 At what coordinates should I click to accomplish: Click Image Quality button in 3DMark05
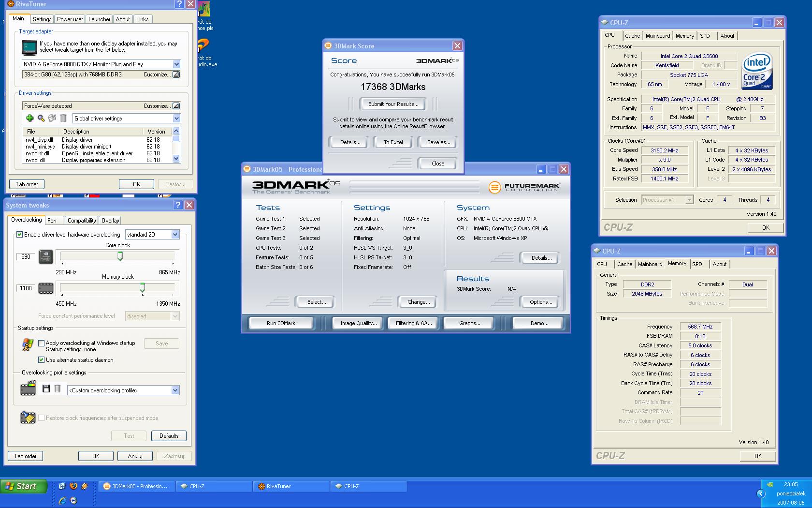tap(358, 323)
